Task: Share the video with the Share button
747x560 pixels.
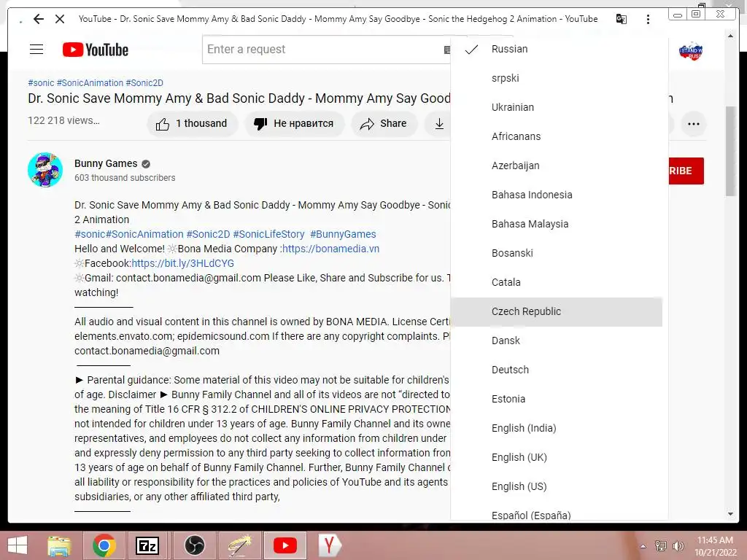Action: [384, 124]
